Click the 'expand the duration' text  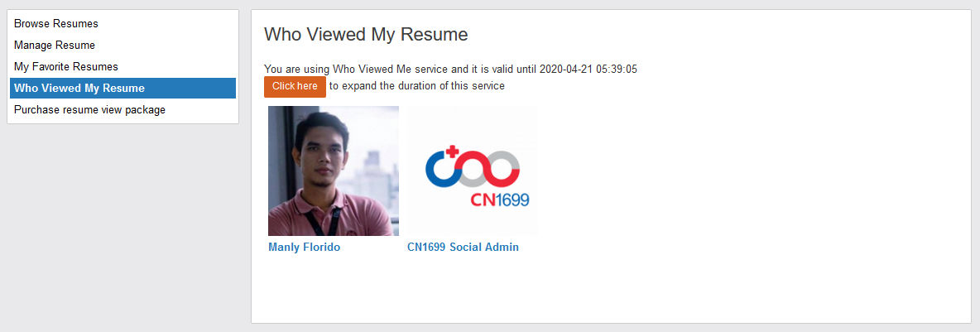click(417, 85)
